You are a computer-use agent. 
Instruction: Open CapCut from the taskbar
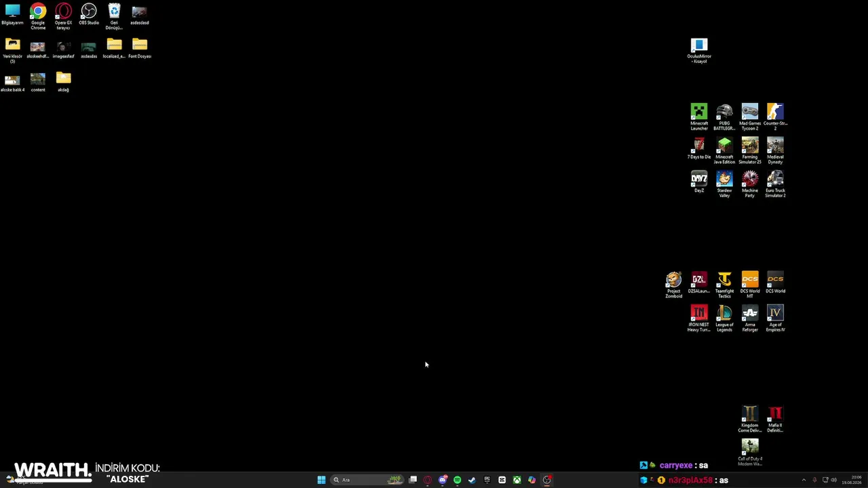point(502,480)
